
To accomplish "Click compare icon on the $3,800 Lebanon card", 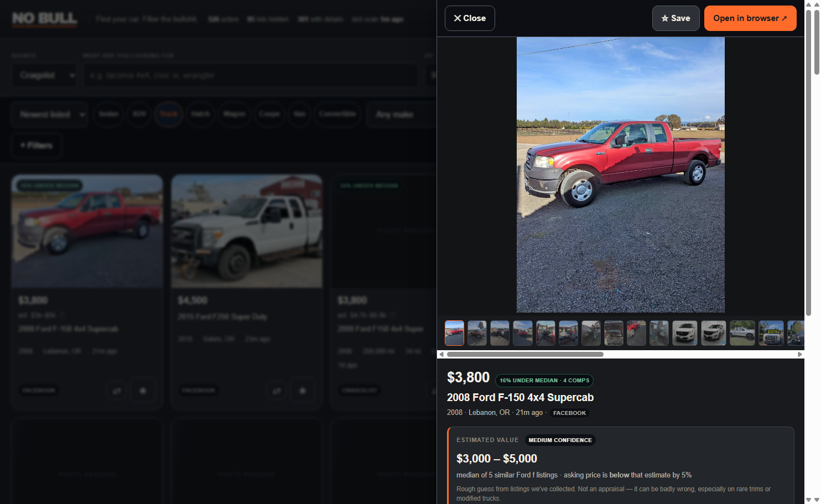I will point(117,391).
